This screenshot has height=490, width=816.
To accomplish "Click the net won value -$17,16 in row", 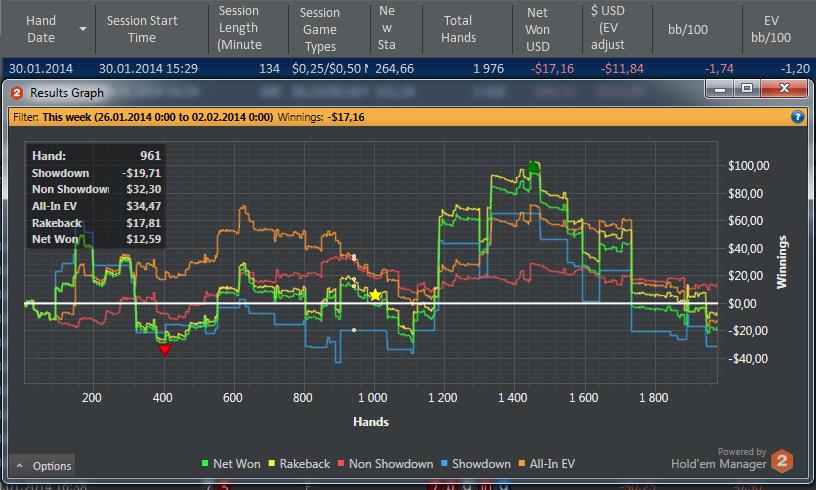I will click(x=553, y=69).
